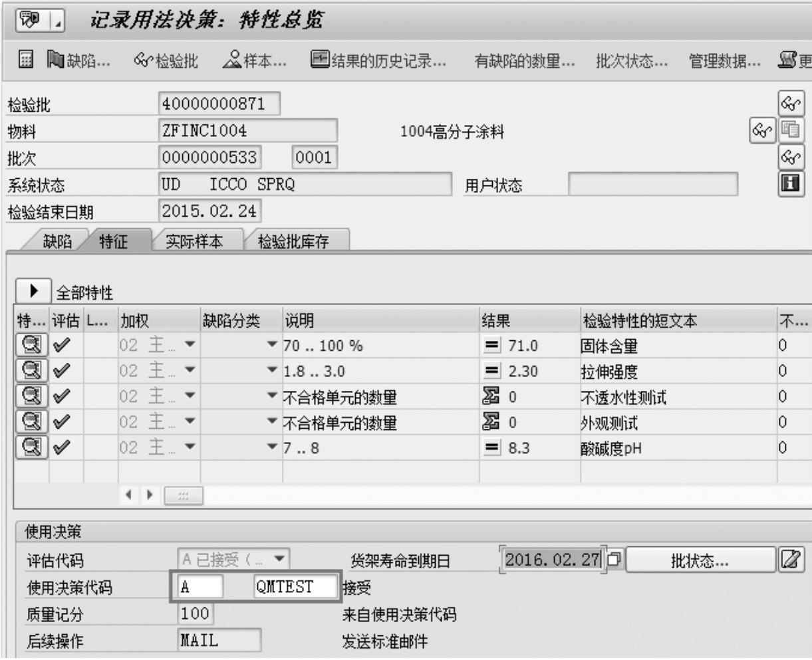This screenshot has height=660, width=812.
Task: Click the sum icon in 不透水性测试 row
Action: tap(492, 397)
